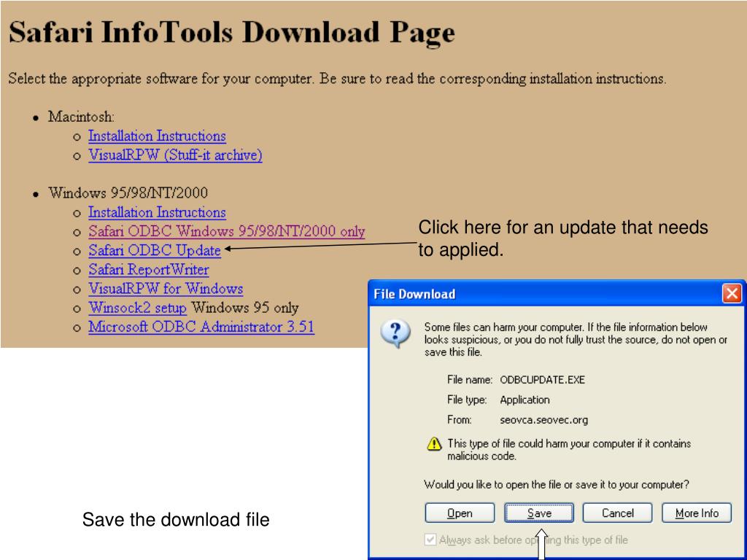Click the More Info button
Viewport: 747px width, 560px height.
(697, 513)
